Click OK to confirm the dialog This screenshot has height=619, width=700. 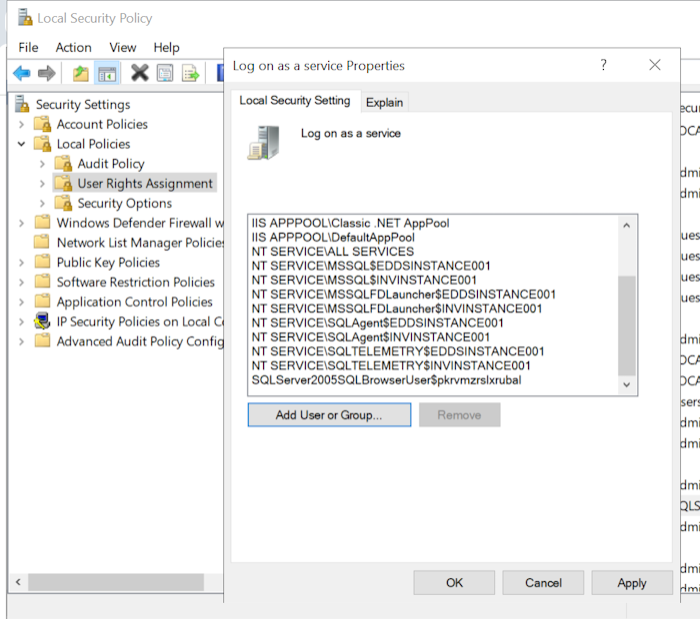(x=454, y=582)
